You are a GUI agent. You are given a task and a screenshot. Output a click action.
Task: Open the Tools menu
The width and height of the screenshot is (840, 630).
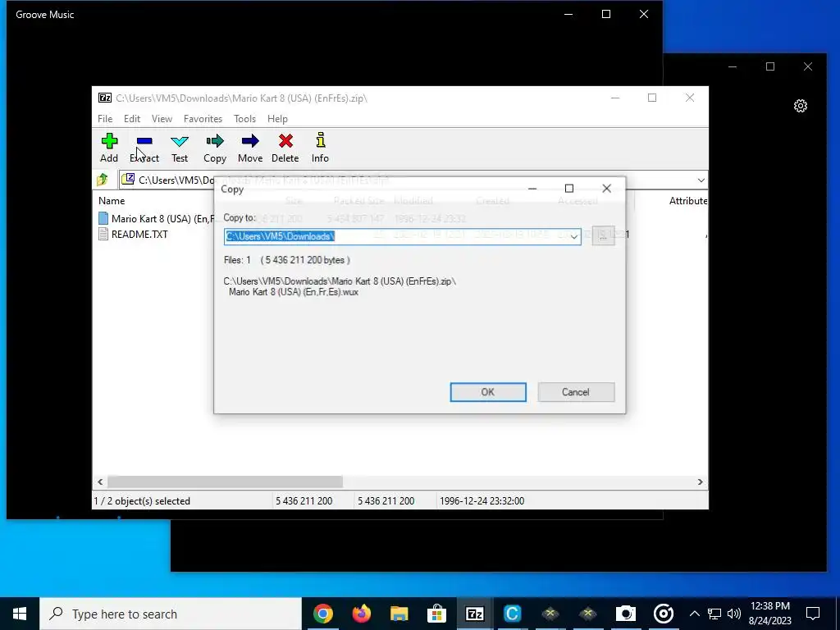tap(244, 118)
